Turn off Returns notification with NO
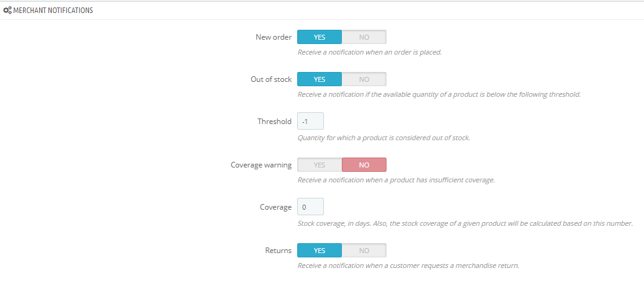The height and width of the screenshot is (281, 644). (x=364, y=251)
